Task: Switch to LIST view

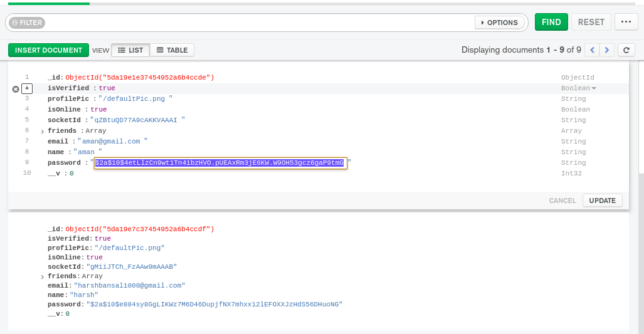Action: 130,50
